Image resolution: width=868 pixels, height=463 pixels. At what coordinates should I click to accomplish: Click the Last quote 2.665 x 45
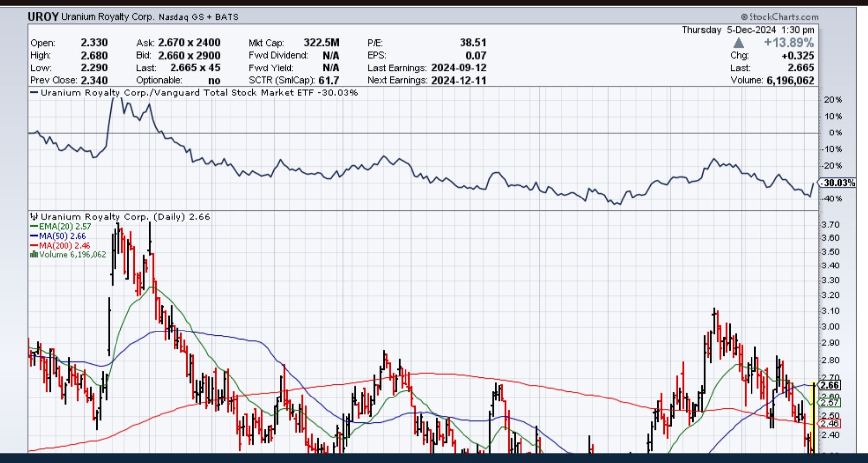coord(195,67)
